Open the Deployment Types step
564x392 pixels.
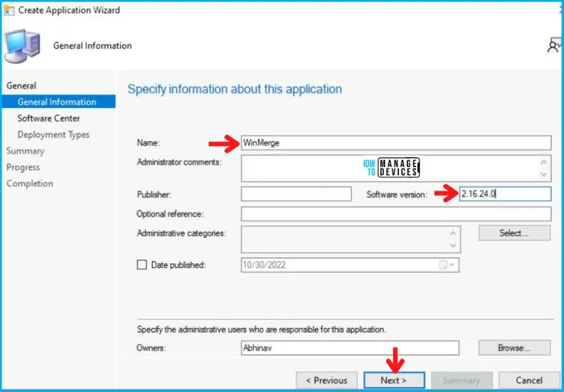(x=53, y=135)
